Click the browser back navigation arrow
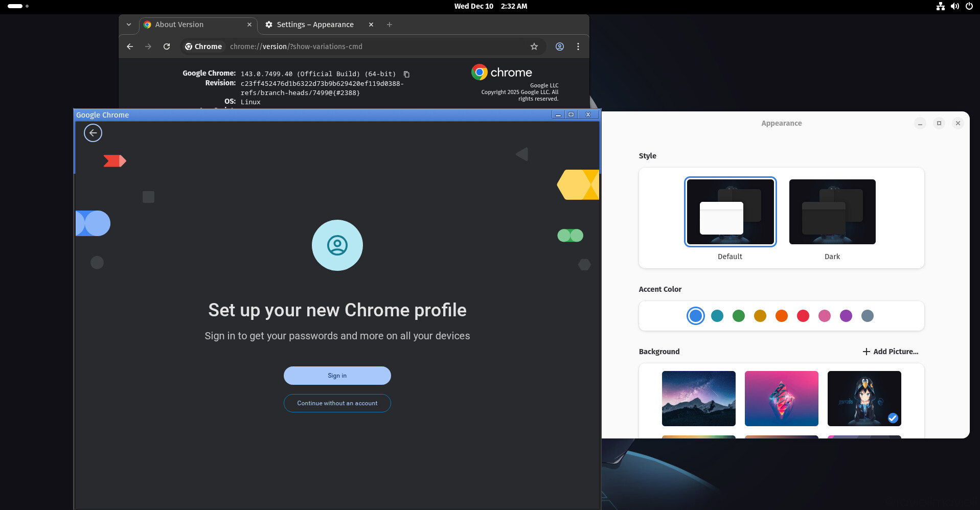Image resolution: width=980 pixels, height=510 pixels. pos(130,47)
